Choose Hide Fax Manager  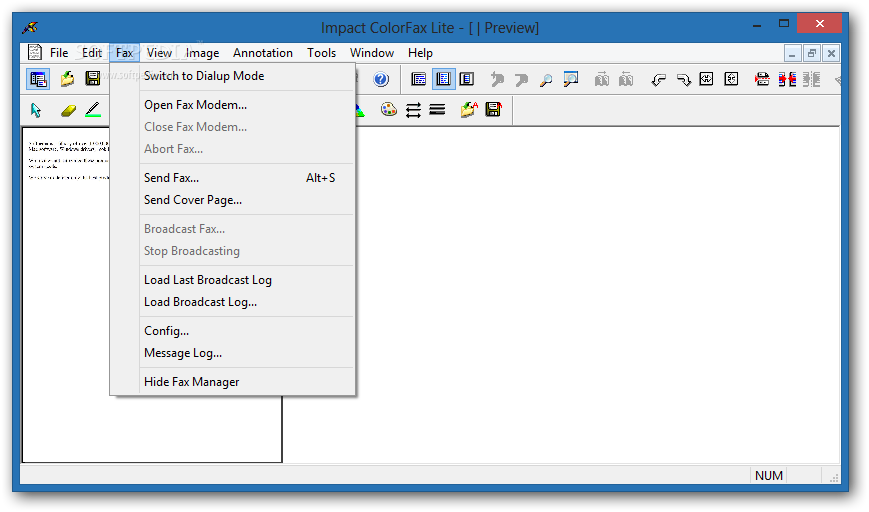(x=232, y=382)
